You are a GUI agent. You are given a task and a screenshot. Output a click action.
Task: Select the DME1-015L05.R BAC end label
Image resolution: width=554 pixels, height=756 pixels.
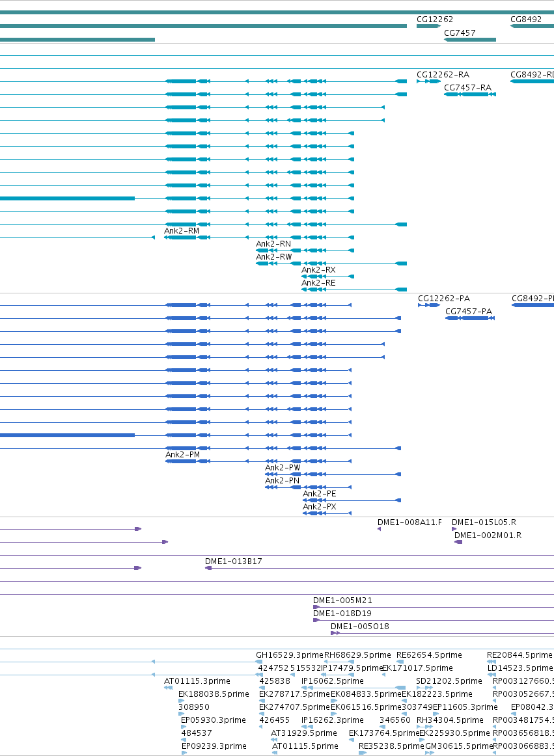tap(484, 522)
